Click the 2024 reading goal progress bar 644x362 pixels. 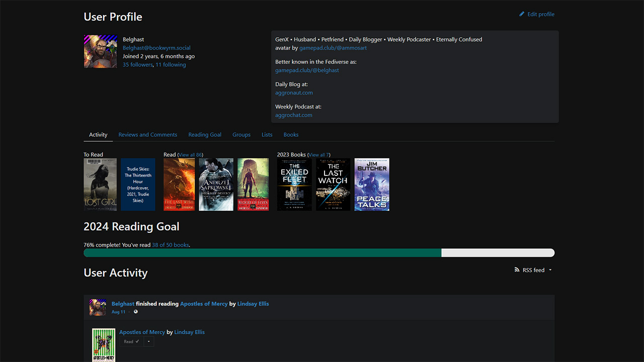click(319, 253)
